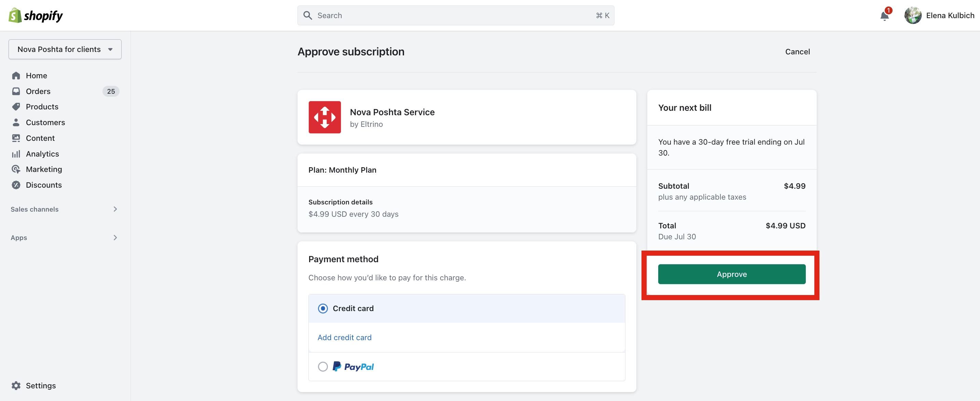
Task: Click the Settings gear icon
Action: (x=16, y=386)
